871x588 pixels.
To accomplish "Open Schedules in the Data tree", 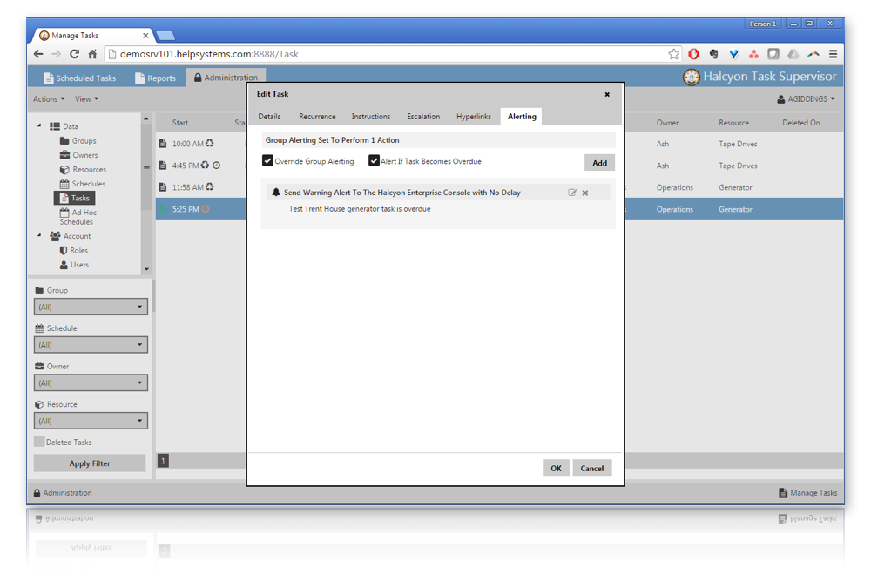I will click(x=82, y=184).
